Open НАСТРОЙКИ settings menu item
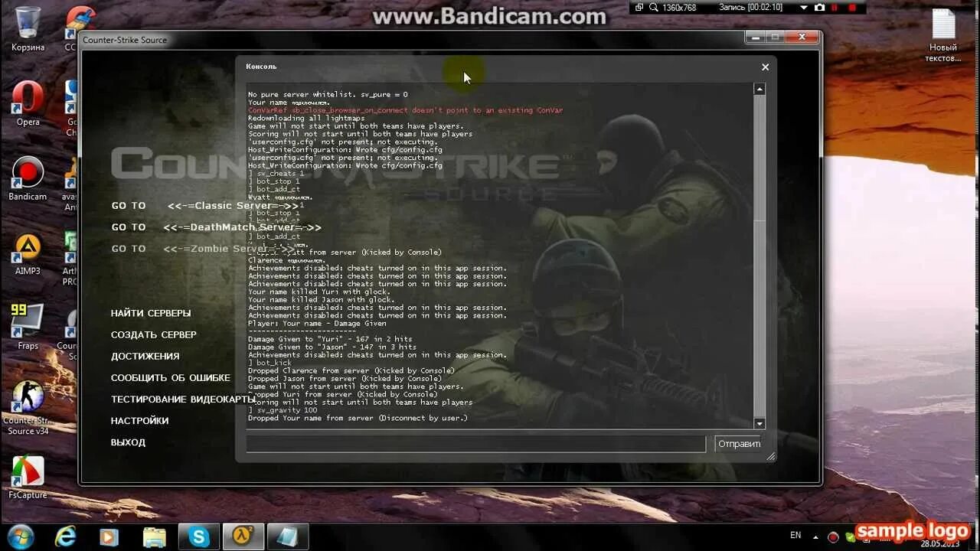This screenshot has width=980, height=551. [140, 420]
